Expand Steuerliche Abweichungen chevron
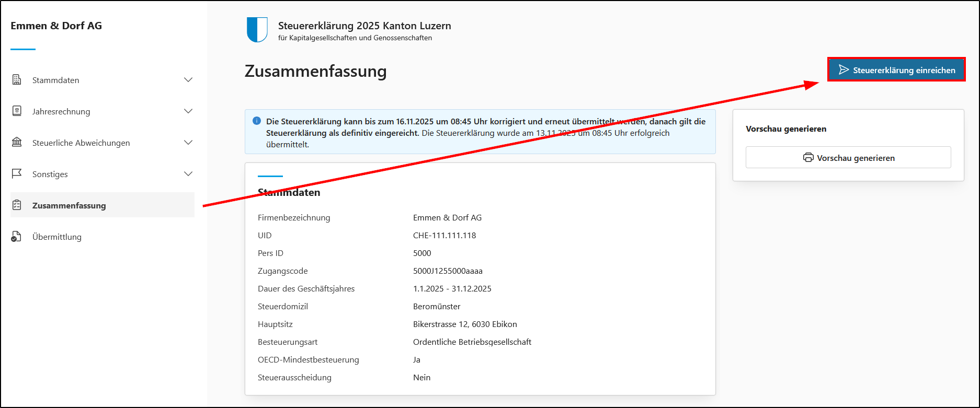The height and width of the screenshot is (408, 980). pyautogui.click(x=188, y=143)
